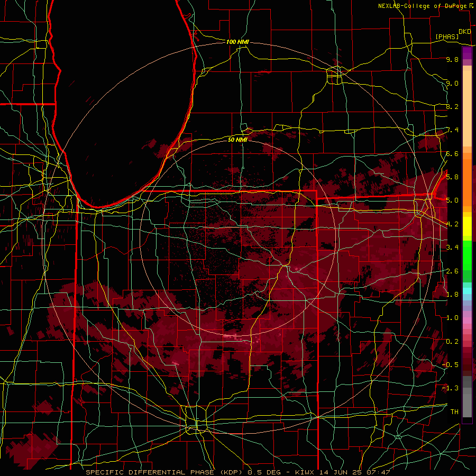Pick the bright yellow segment of the color bar
The image size is (476, 476).
(x=467, y=226)
